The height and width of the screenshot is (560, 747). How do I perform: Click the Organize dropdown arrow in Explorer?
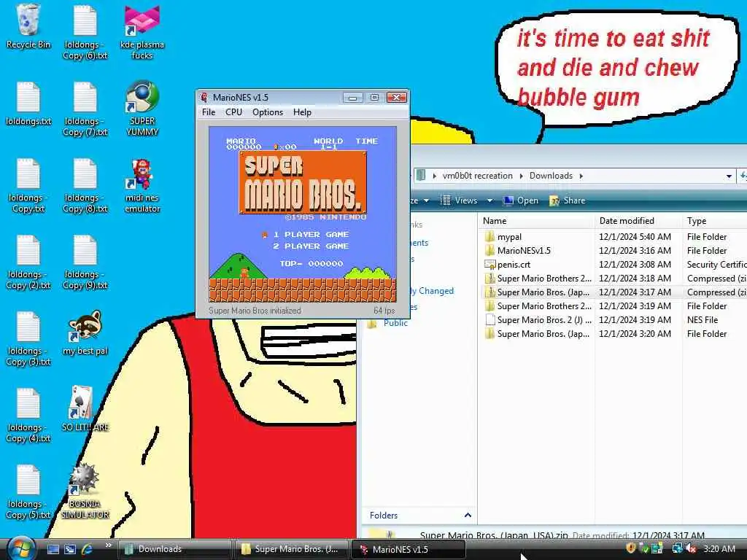coord(426,201)
